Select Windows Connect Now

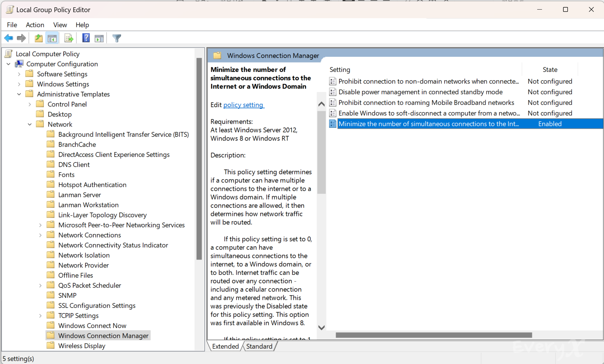[92, 326]
